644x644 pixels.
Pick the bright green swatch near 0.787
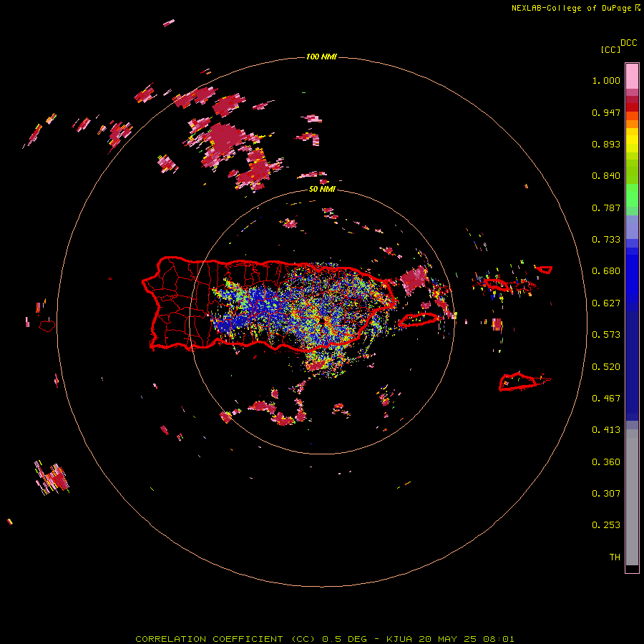coord(632,196)
